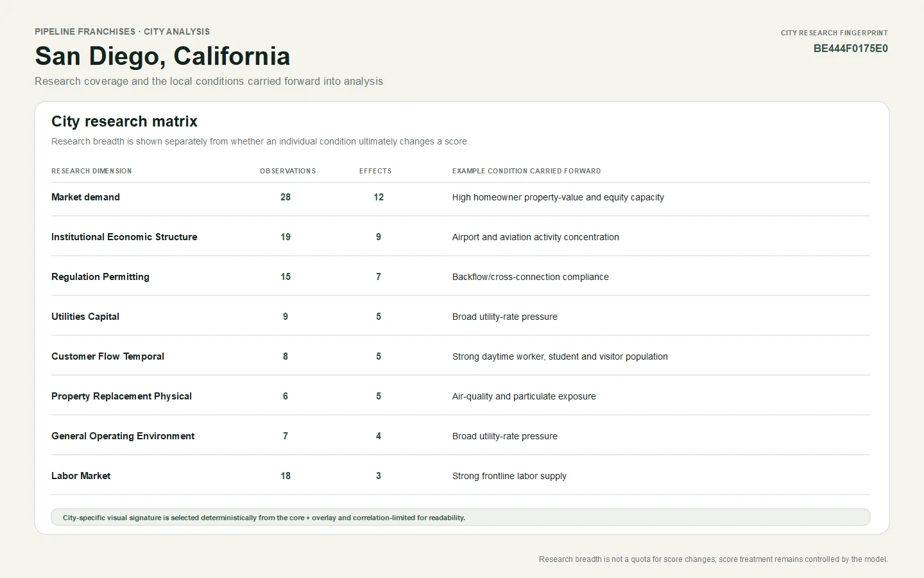Click the Research Dimension column header
This screenshot has width=924, height=578.
click(x=91, y=171)
